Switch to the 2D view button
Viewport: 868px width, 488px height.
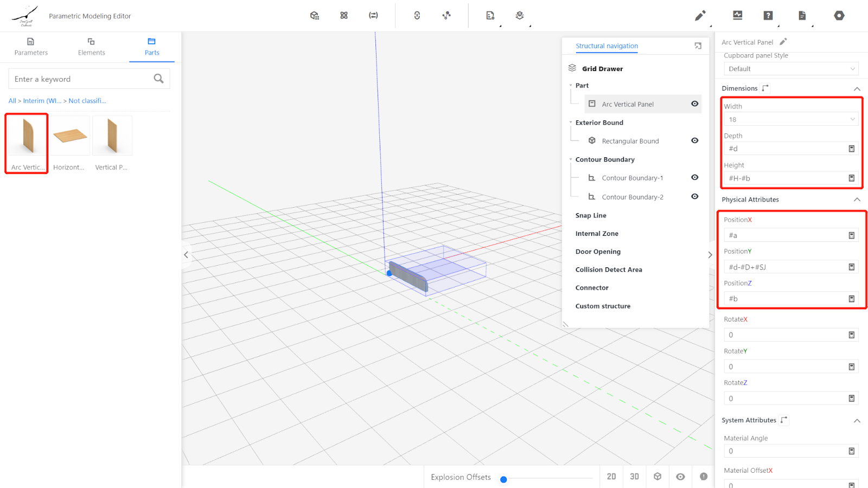pos(611,477)
